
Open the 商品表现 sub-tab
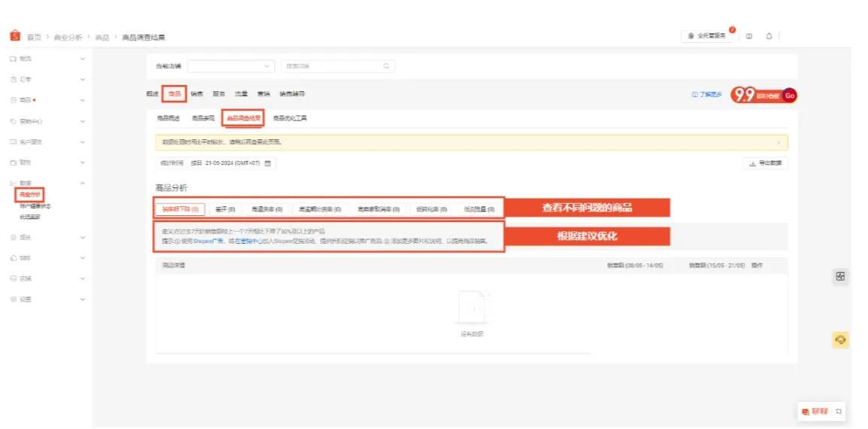coord(203,118)
